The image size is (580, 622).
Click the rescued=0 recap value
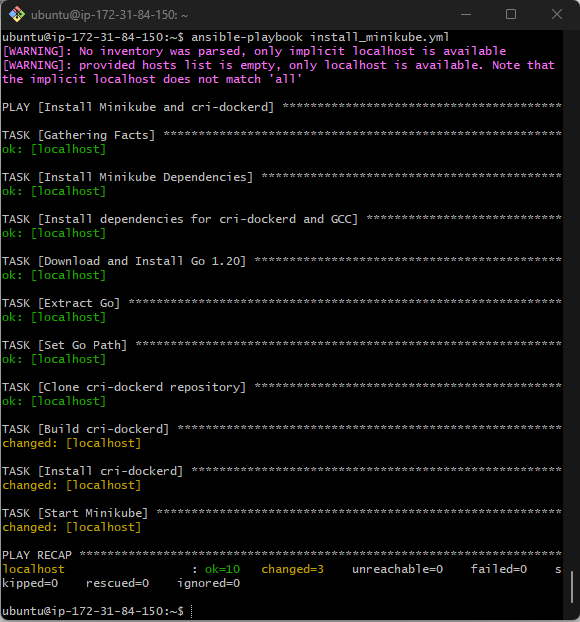click(117, 584)
